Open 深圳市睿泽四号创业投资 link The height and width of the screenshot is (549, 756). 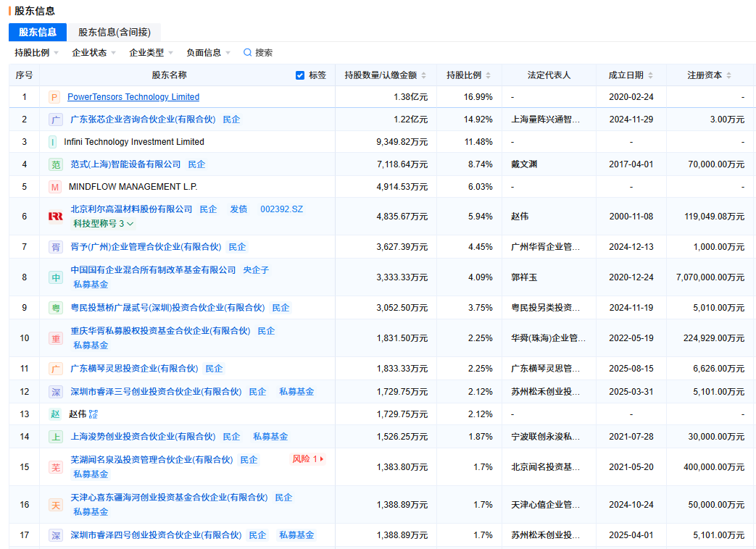(x=156, y=535)
